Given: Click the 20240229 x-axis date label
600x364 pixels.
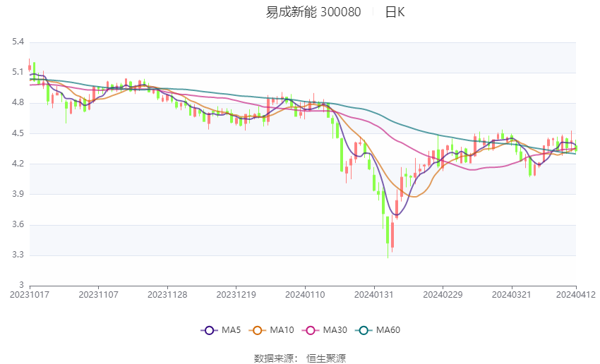Looking at the screenshot, I should [443, 295].
